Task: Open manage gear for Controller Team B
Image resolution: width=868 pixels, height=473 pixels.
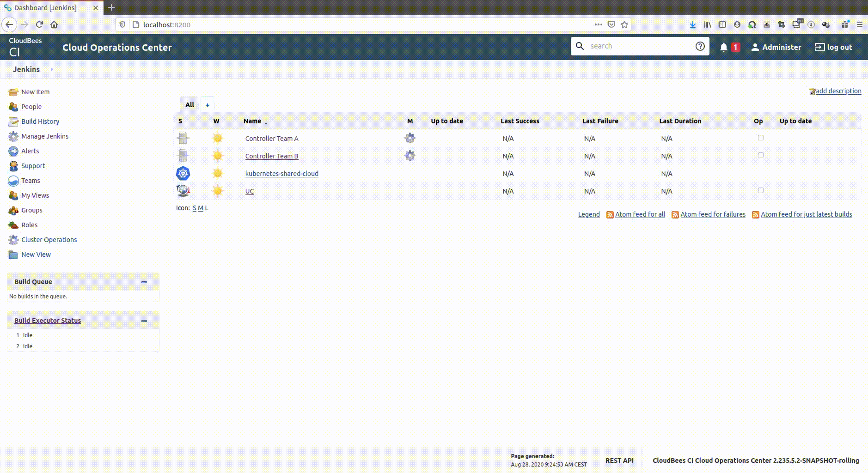Action: coord(410,156)
